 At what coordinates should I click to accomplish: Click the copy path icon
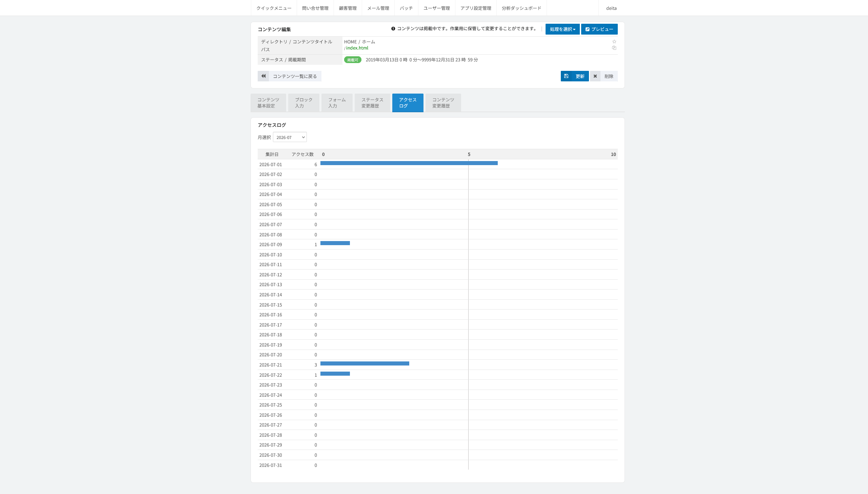click(x=614, y=48)
